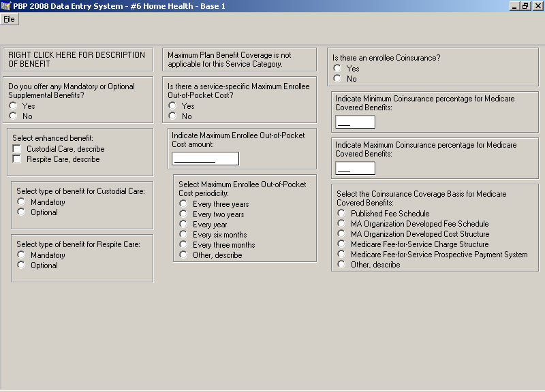Open the File menu
Viewport: 545px width, 392px height.
(9, 19)
